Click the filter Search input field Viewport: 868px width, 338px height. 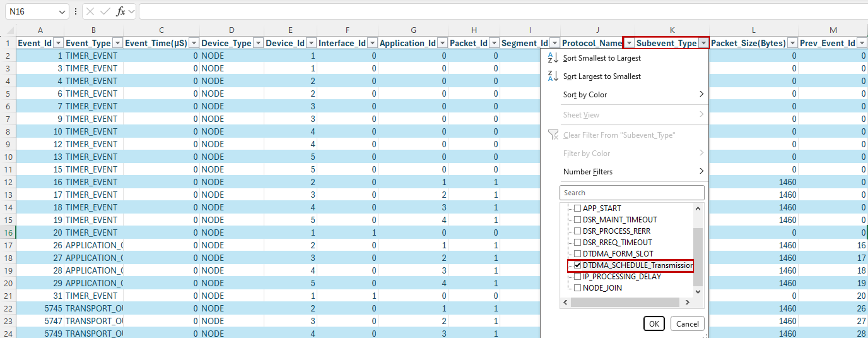[631, 193]
